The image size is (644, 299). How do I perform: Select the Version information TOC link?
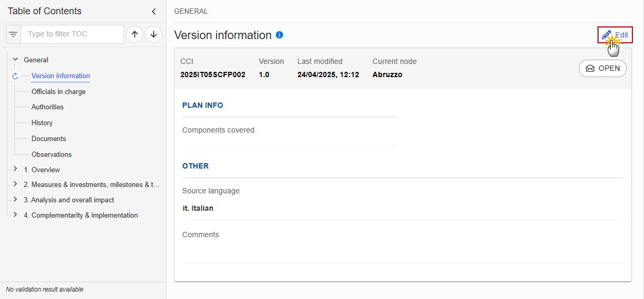point(61,76)
